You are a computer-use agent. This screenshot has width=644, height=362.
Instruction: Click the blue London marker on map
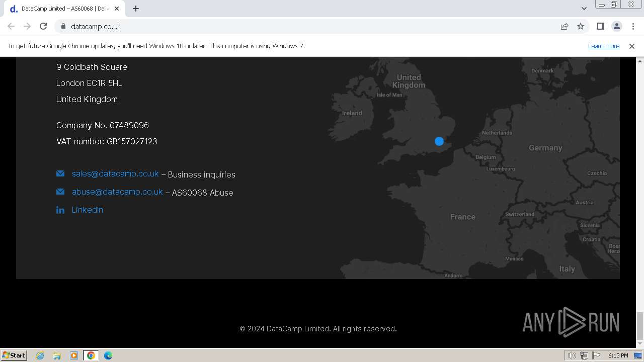point(439,141)
